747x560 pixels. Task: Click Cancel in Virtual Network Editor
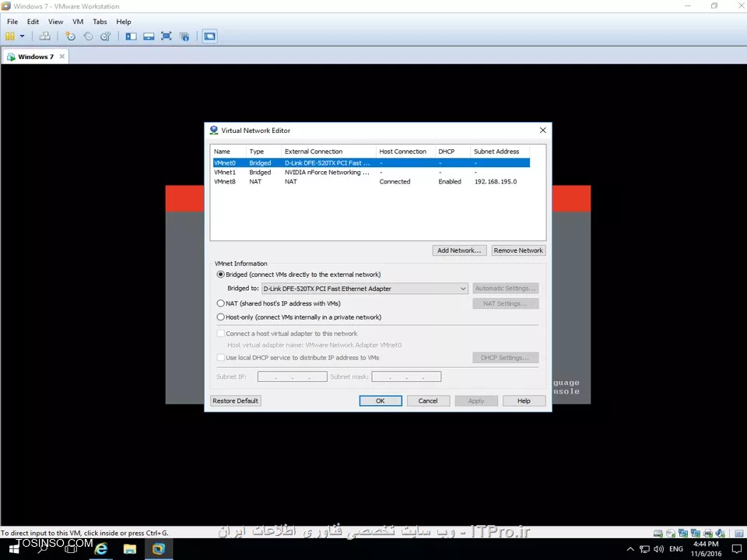[x=428, y=401]
